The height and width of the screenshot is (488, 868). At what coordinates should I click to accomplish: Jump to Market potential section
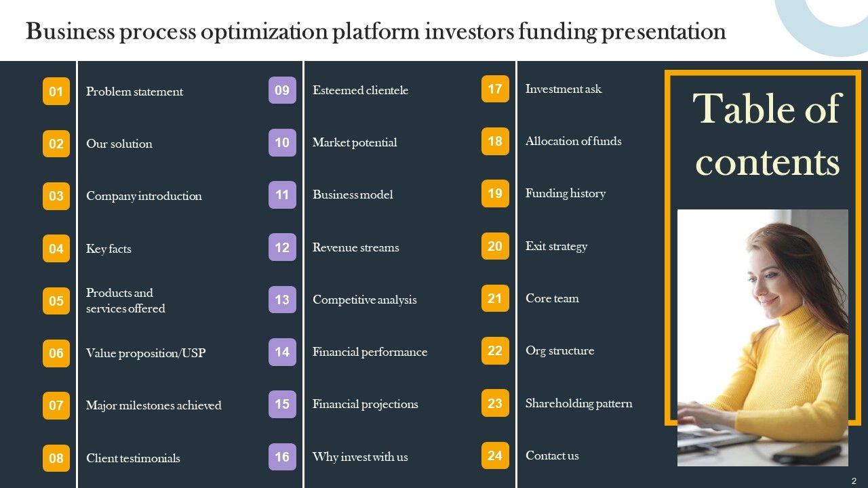(x=355, y=142)
